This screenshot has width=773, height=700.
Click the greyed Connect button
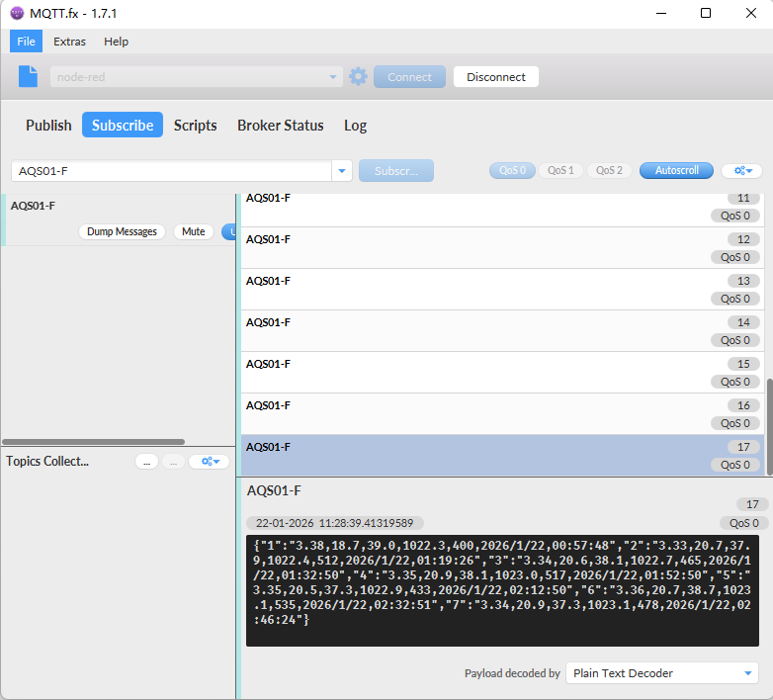pyautogui.click(x=409, y=77)
